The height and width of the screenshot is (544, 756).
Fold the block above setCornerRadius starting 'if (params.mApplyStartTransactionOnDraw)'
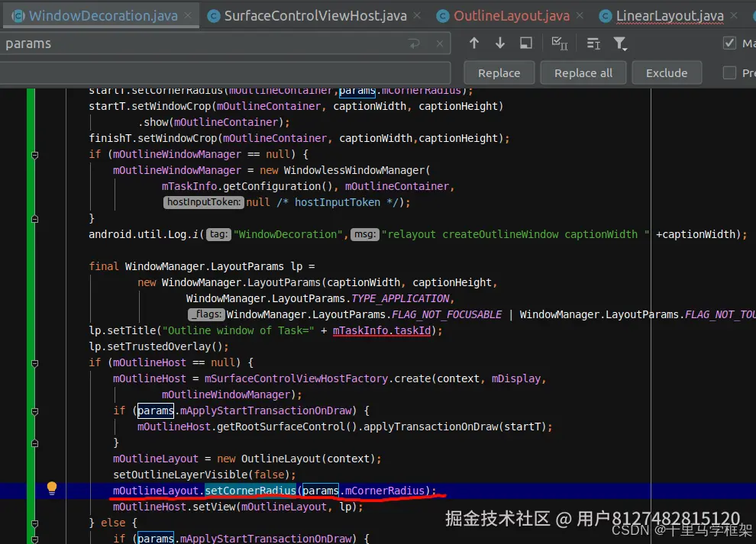pyautogui.click(x=34, y=411)
